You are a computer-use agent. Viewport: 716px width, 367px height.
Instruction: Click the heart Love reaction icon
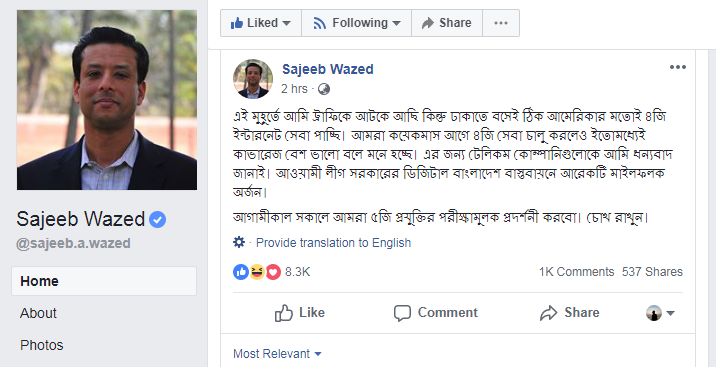click(x=273, y=272)
